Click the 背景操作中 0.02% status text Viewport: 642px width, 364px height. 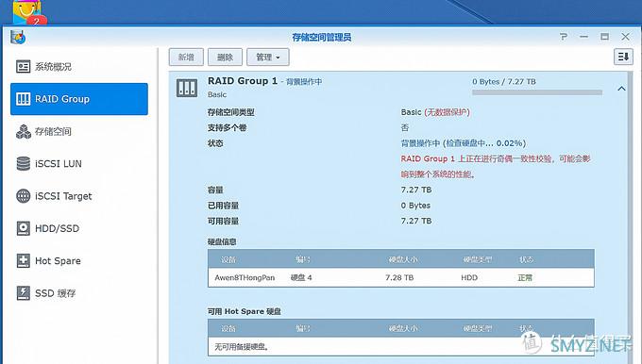coord(463,143)
